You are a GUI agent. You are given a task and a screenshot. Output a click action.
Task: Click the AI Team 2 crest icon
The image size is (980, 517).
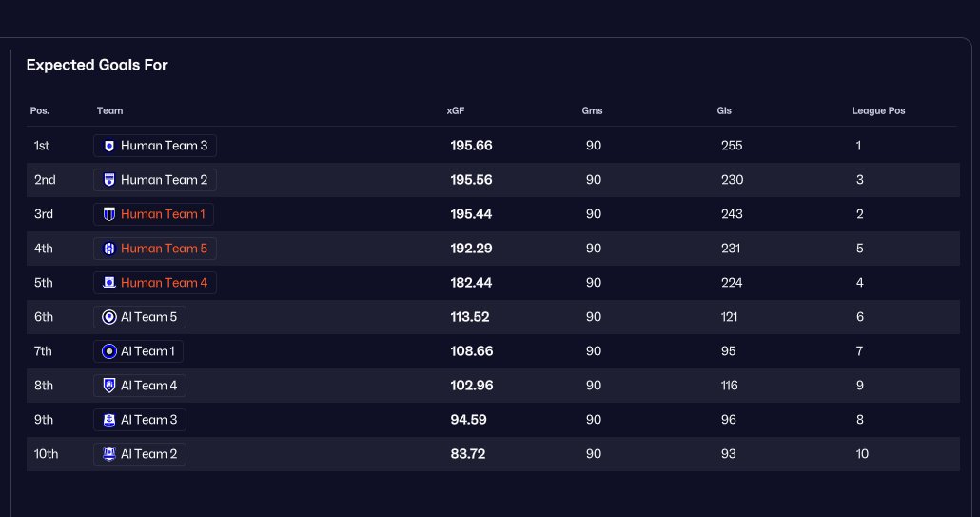[109, 454]
